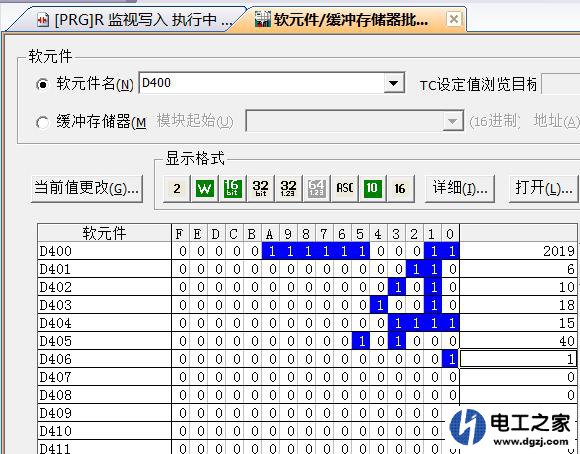
Task: Select the D403 device row label
Action: click(105, 305)
